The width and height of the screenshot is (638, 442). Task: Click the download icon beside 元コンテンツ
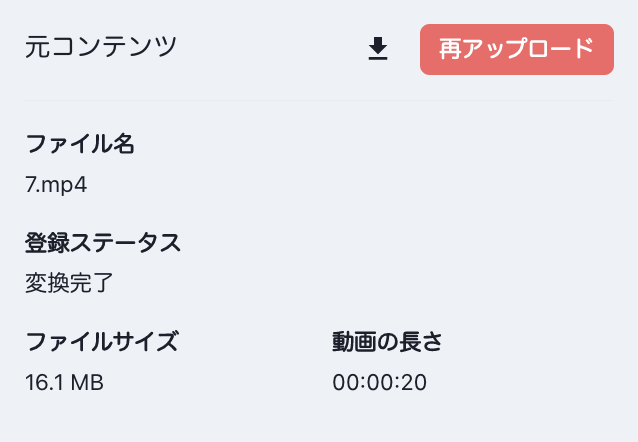[377, 49]
